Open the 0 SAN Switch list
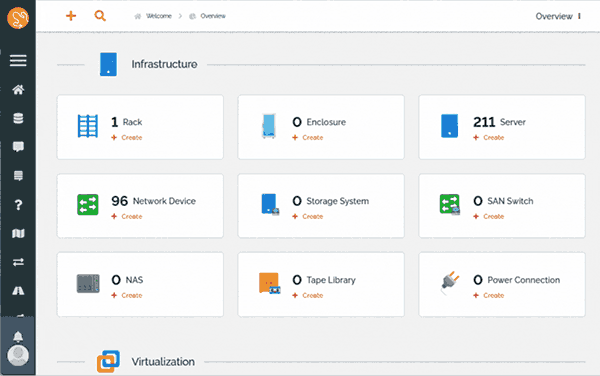600x376 pixels. tap(503, 201)
